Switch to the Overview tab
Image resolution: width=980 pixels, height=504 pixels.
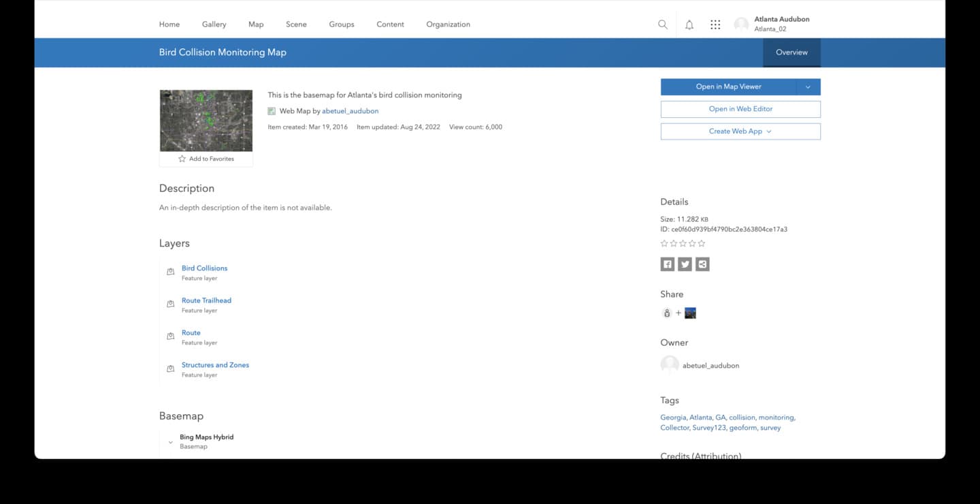coord(791,52)
